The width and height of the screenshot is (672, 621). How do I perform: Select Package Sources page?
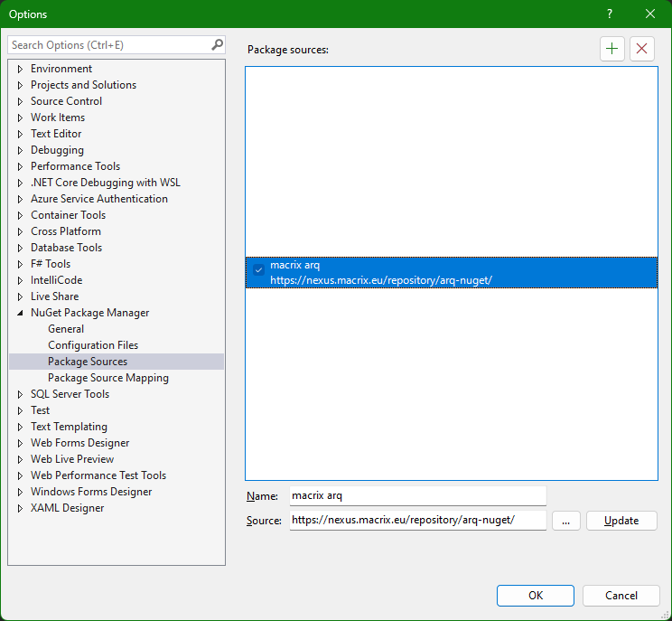click(88, 362)
